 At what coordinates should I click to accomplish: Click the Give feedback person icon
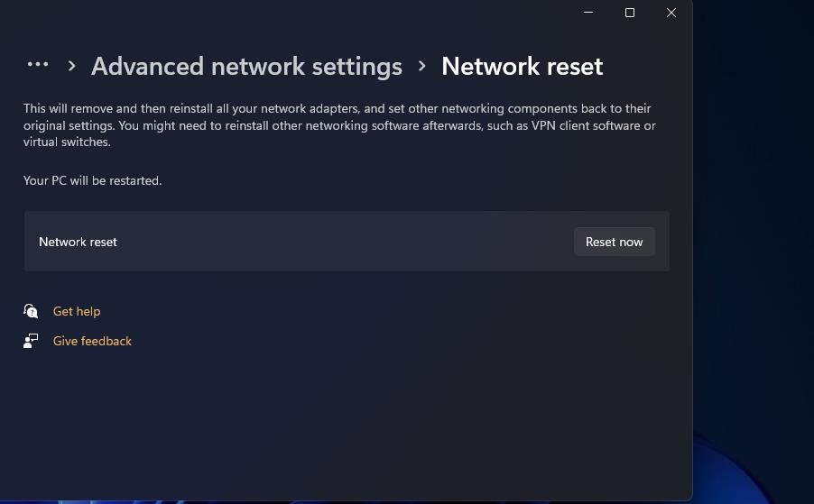(31, 341)
